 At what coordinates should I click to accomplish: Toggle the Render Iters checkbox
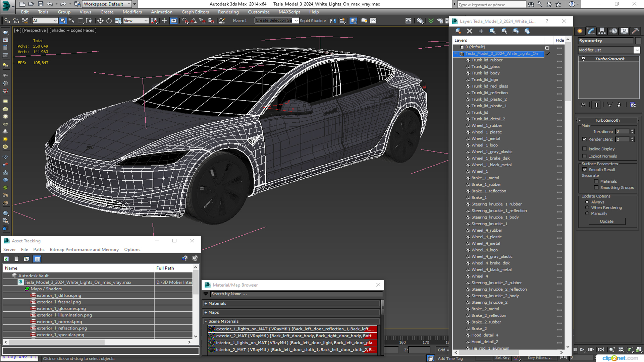[x=584, y=139]
